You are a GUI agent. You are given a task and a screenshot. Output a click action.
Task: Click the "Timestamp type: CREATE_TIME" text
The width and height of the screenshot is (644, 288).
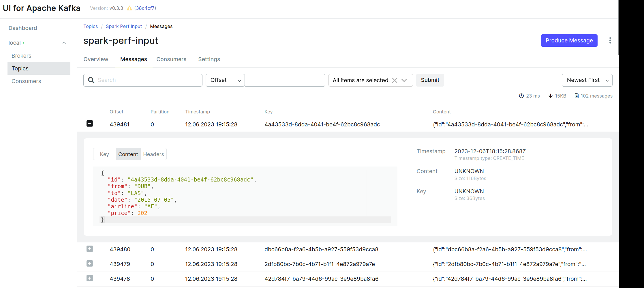click(489, 158)
